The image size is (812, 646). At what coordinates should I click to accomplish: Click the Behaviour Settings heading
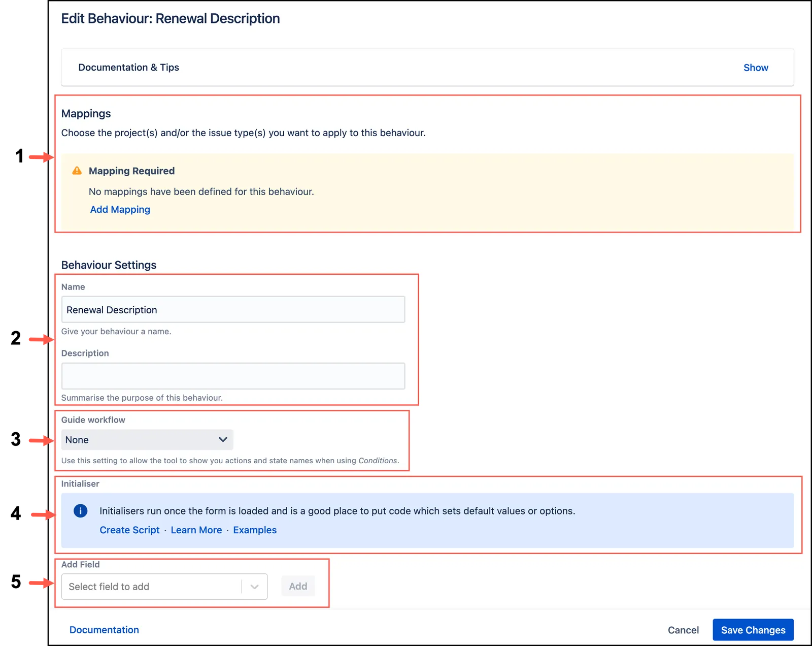point(109,265)
